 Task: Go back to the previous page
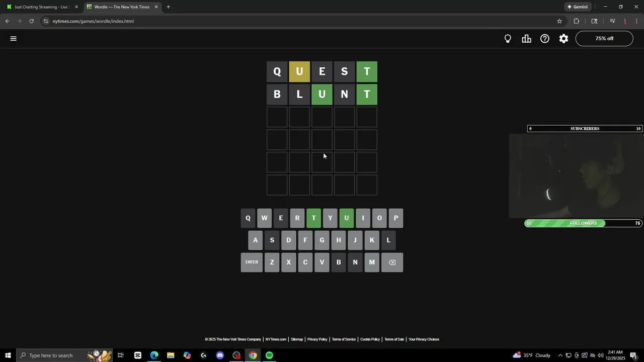point(7,21)
